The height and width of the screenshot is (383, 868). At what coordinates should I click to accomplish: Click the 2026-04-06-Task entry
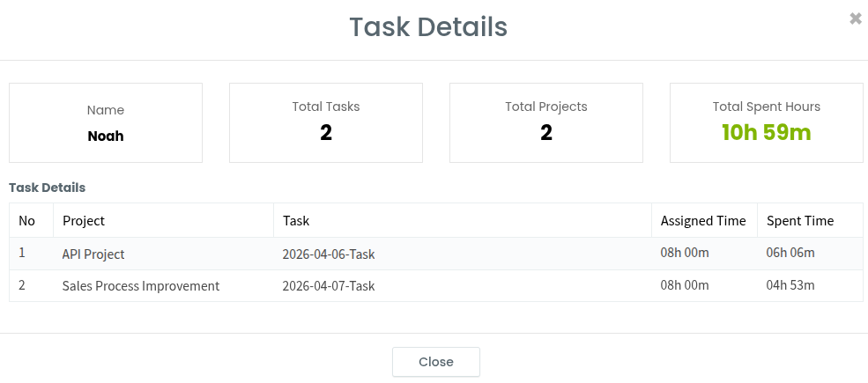[x=329, y=254]
